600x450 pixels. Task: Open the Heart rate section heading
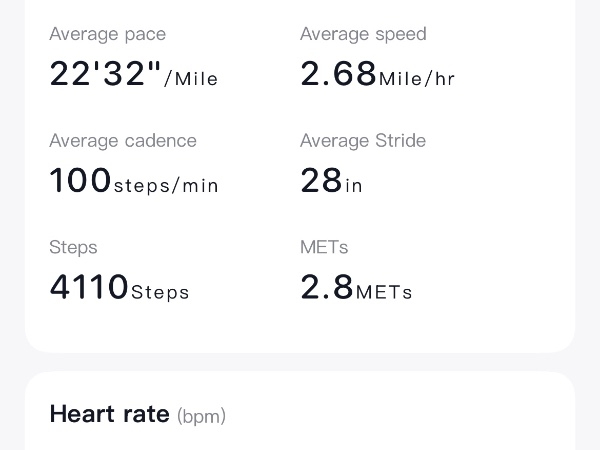109,414
